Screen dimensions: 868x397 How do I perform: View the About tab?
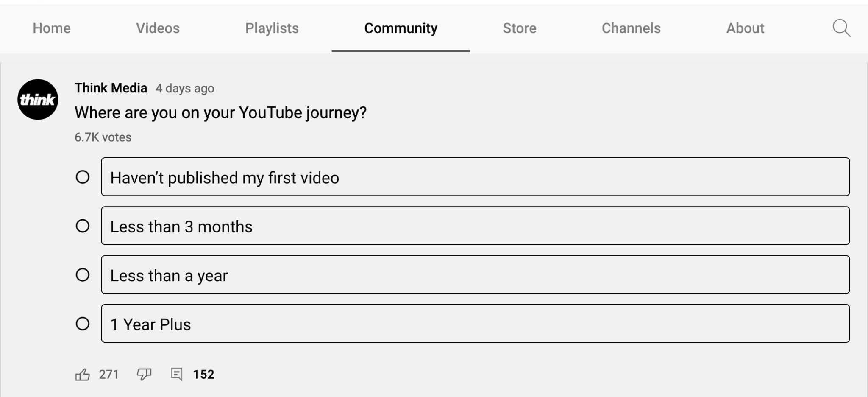coord(745,28)
